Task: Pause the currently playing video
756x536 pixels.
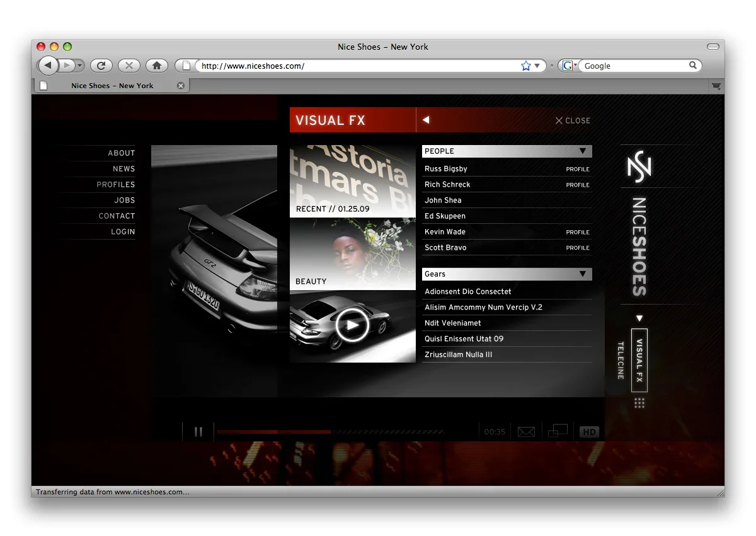Action: tap(198, 431)
